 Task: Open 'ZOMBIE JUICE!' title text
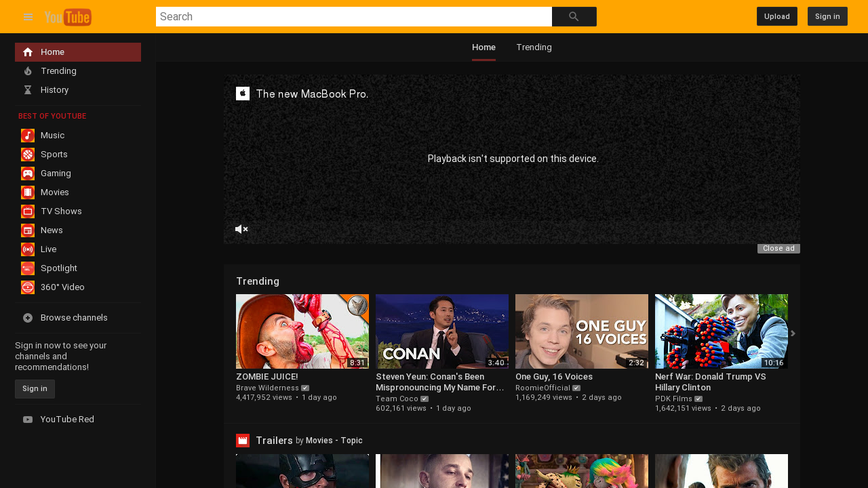(x=267, y=377)
